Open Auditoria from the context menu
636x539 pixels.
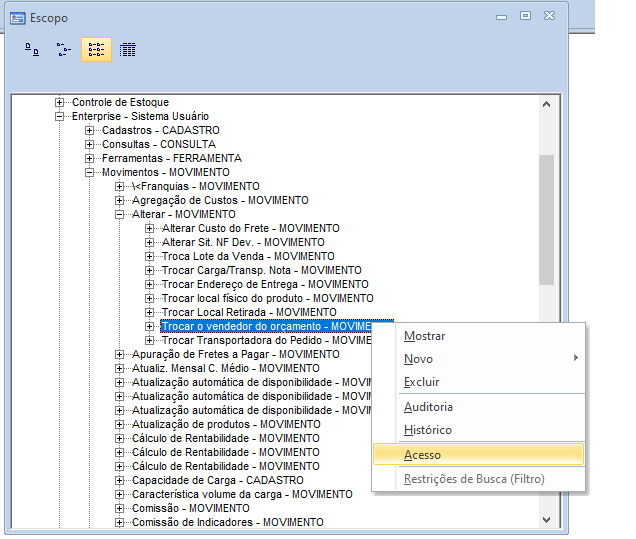(x=428, y=407)
